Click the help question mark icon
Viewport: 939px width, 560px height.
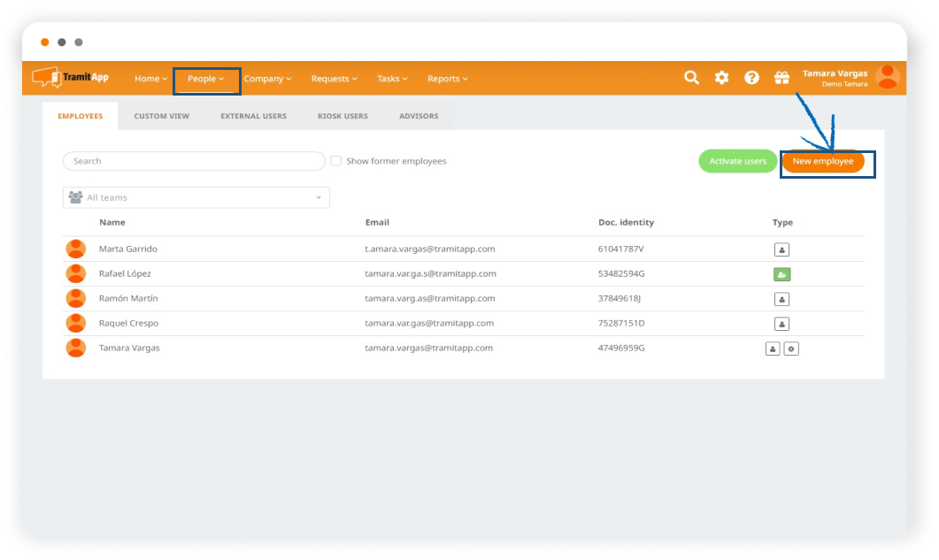[x=751, y=78]
